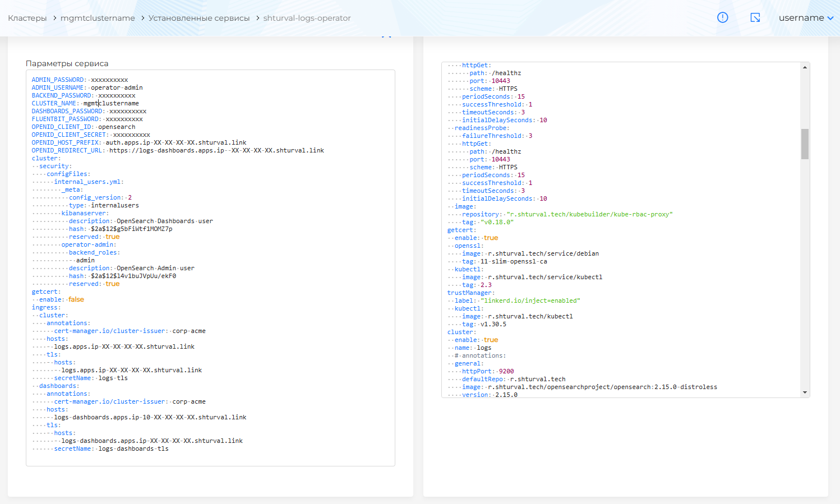Click the ADMIN_PASSWORD line
The image size is (840, 504).
coord(80,80)
